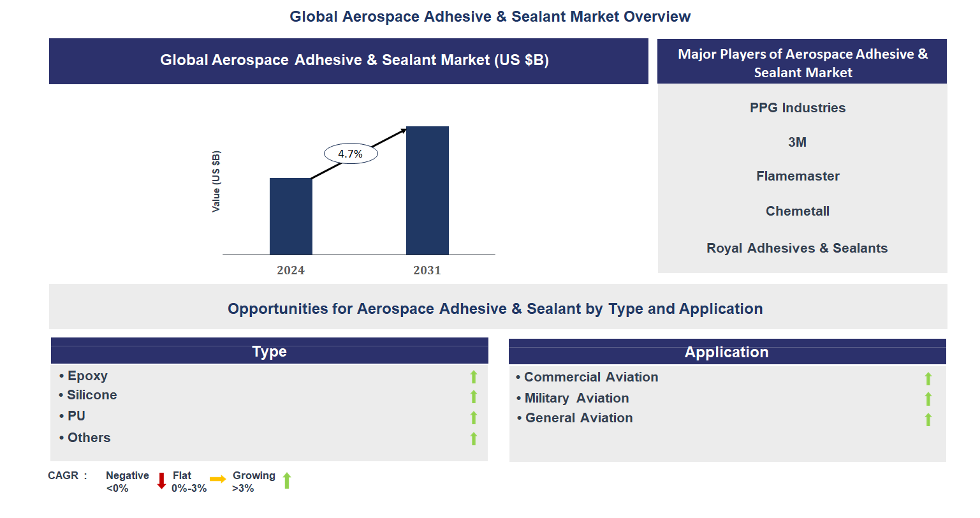Screen dimensions: 980x518
Task: Click the arrow next to Others
Action: tap(473, 439)
